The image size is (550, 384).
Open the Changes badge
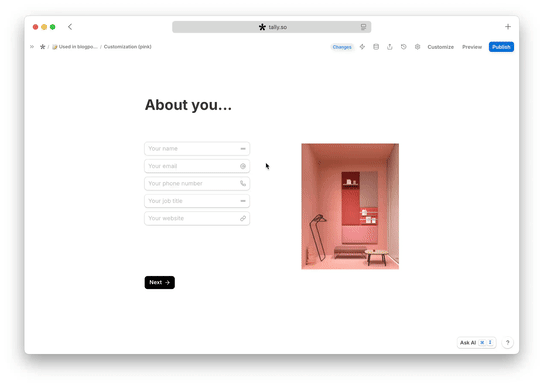point(342,47)
